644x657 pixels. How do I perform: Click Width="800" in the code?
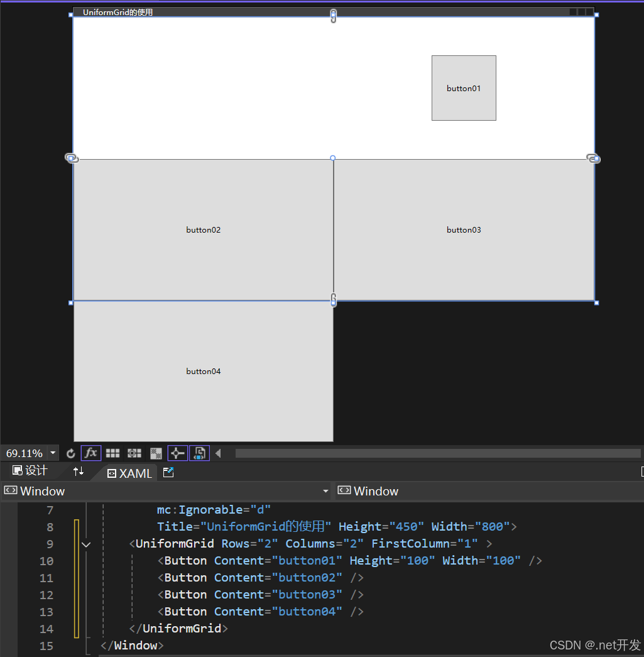click(x=471, y=527)
